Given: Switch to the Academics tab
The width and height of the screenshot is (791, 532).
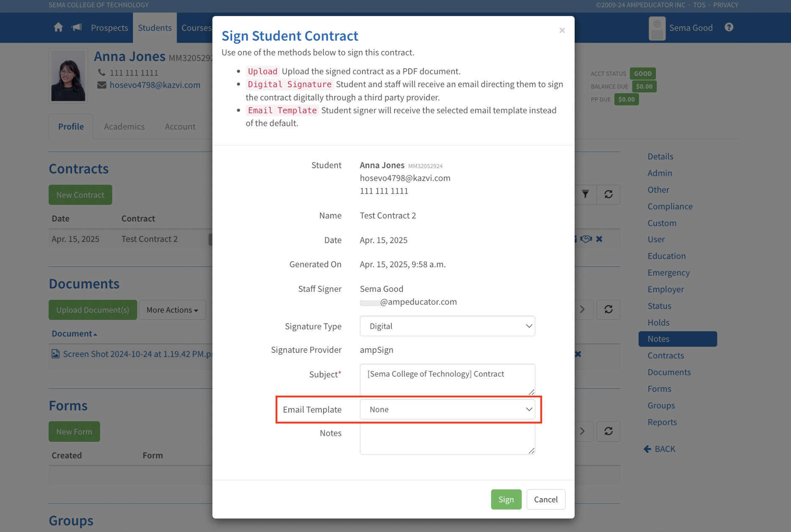Looking at the screenshot, I should [124, 127].
